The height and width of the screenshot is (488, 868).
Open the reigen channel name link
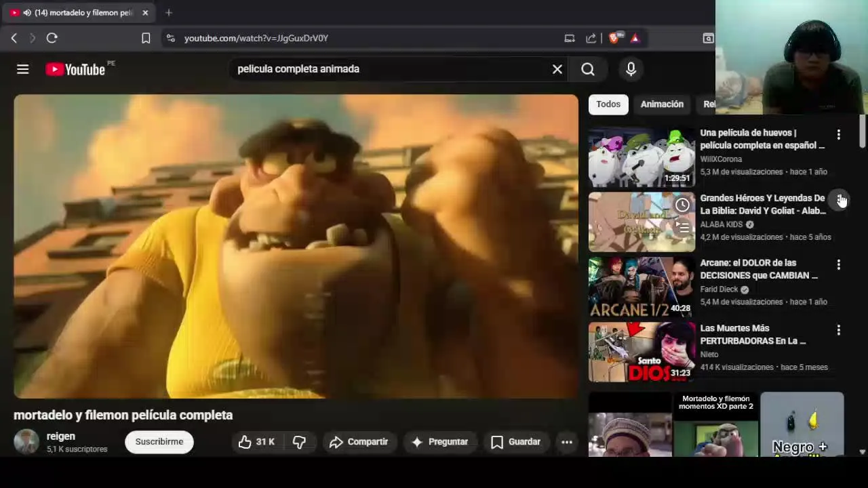tap(61, 436)
